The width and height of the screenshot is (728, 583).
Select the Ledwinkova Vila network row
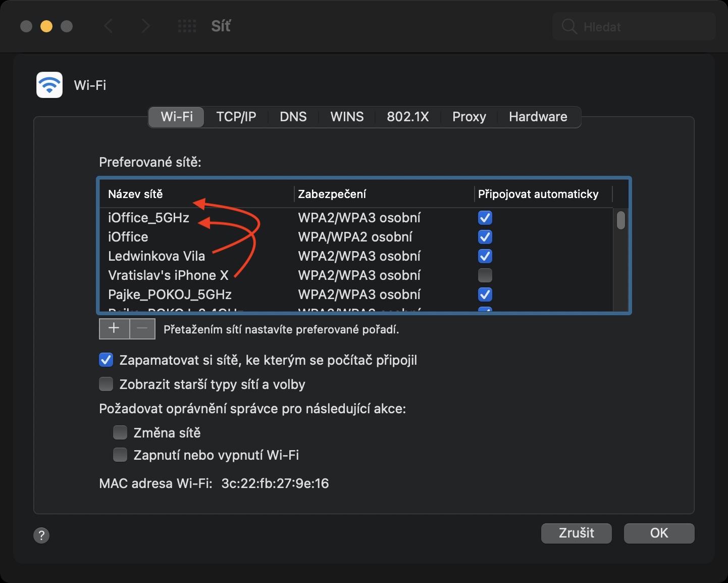[157, 256]
